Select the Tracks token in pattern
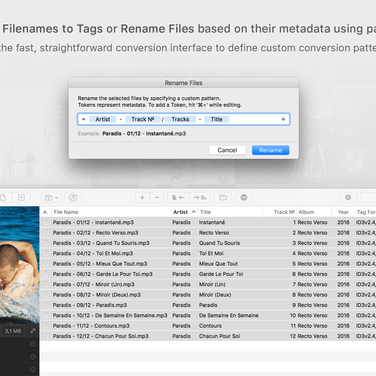This screenshot has width=376, height=376. (x=180, y=119)
